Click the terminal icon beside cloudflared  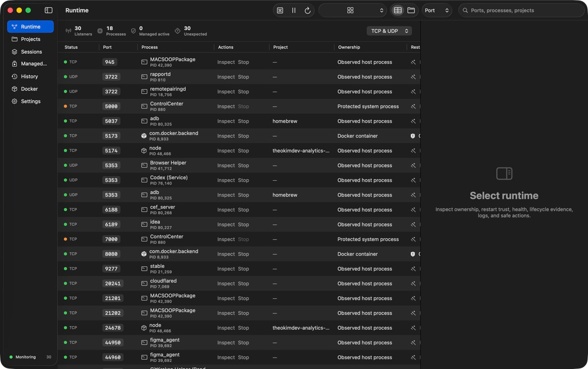(x=144, y=283)
